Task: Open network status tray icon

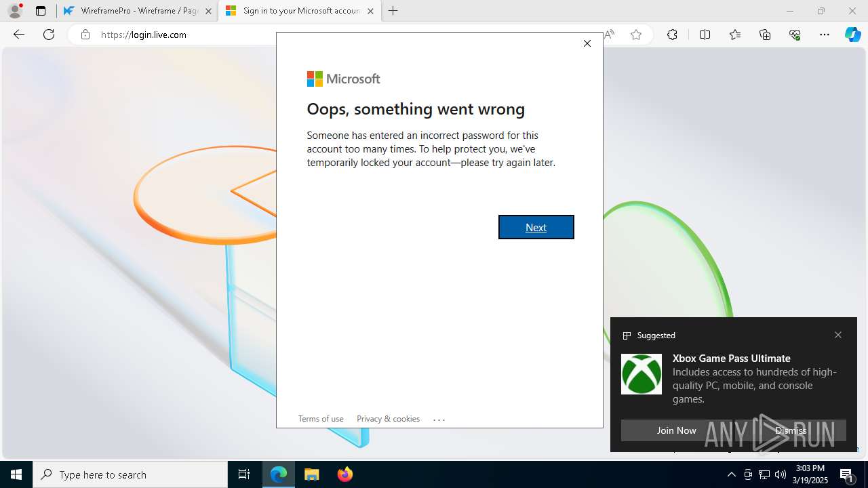Action: pyautogui.click(x=764, y=474)
